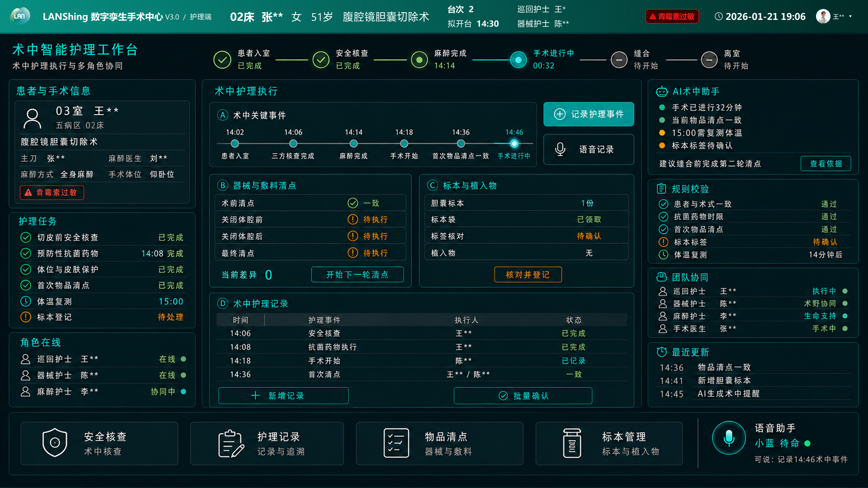Click the patient profile icon in info panel
The width and height of the screenshot is (868, 488).
[32, 118]
